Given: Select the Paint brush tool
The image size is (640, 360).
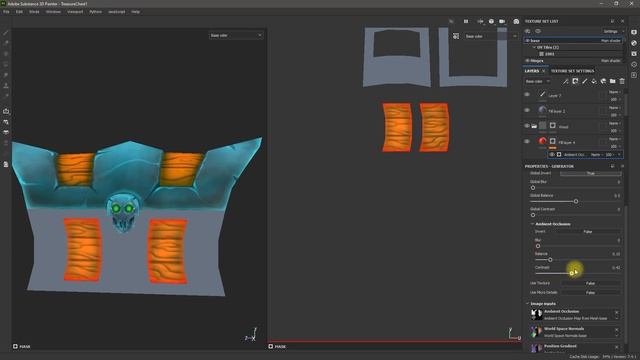Looking at the screenshot, I should click(6, 33).
